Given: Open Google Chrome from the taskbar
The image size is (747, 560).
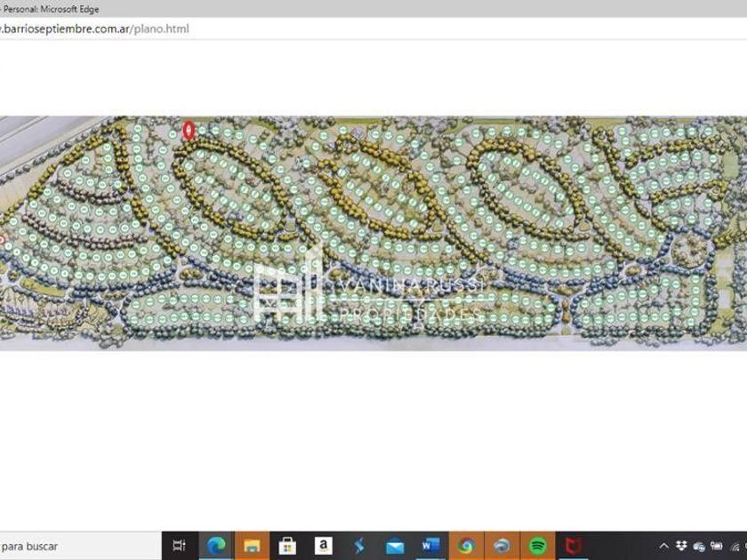Looking at the screenshot, I should pyautogui.click(x=466, y=546).
